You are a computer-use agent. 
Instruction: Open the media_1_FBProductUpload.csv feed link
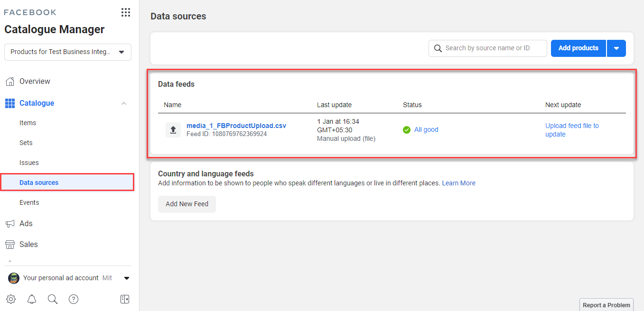(x=236, y=126)
